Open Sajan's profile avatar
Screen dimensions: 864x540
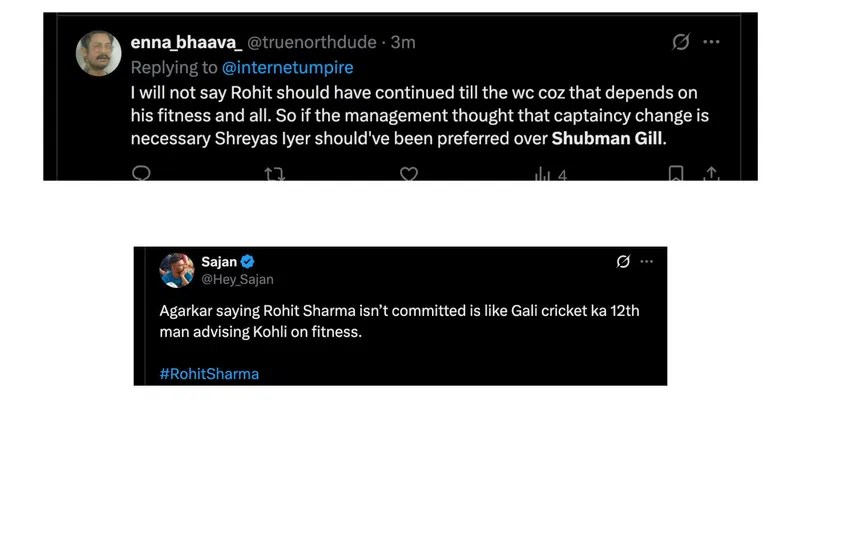pyautogui.click(x=177, y=270)
